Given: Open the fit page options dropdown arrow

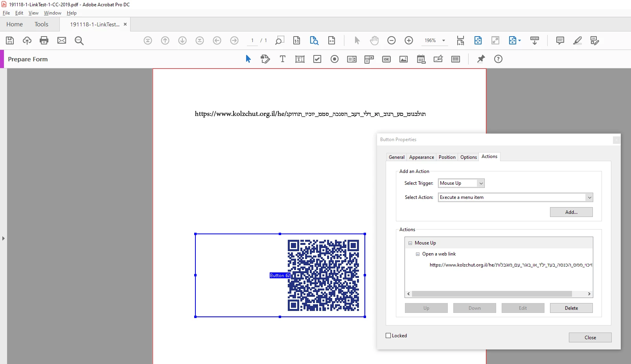Looking at the screenshot, I should (520, 40).
